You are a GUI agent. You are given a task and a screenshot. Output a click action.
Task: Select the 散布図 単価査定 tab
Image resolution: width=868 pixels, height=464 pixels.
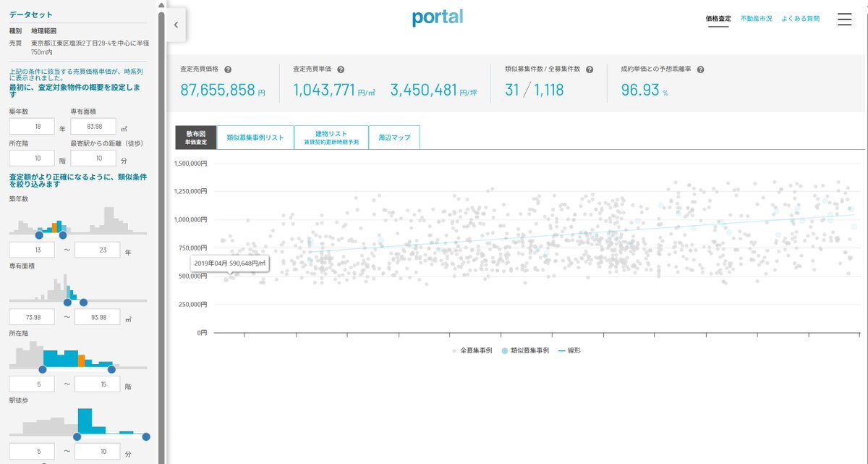tap(196, 138)
